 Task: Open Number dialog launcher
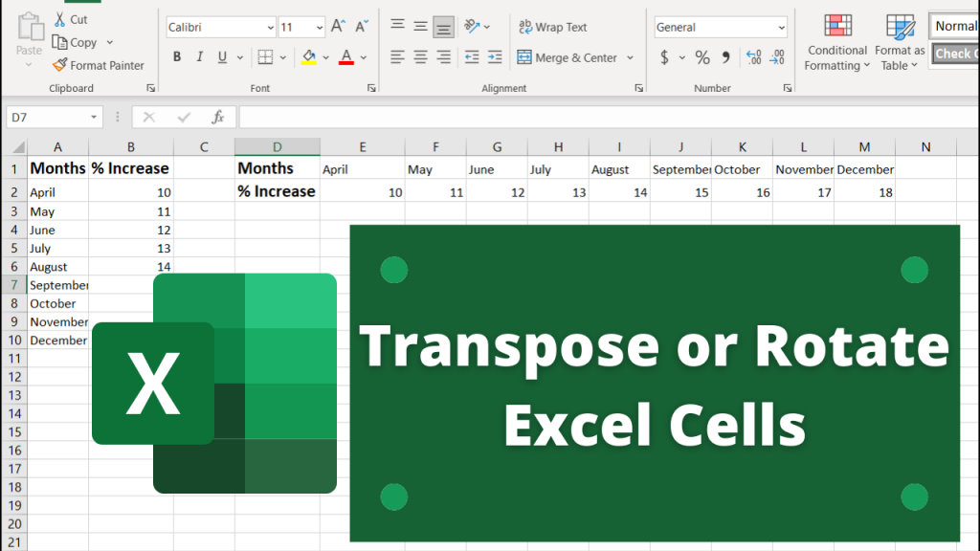[x=788, y=88]
